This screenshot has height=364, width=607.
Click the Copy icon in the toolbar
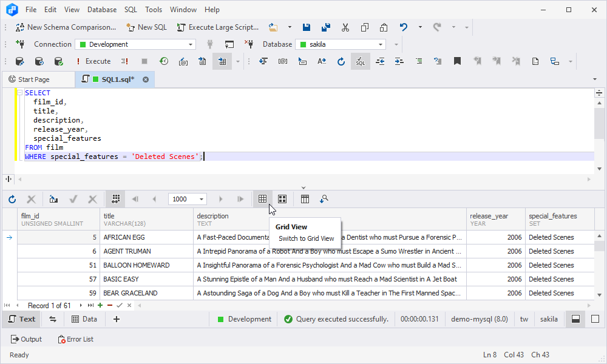365,27
